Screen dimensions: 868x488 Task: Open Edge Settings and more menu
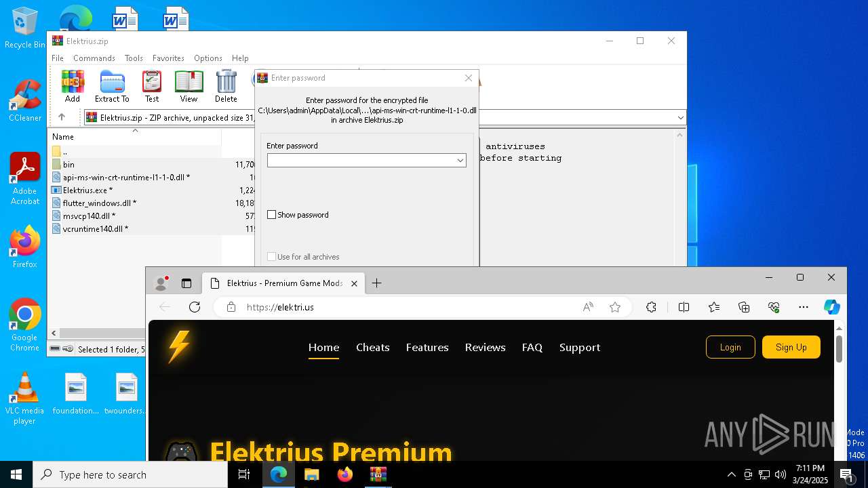click(804, 307)
